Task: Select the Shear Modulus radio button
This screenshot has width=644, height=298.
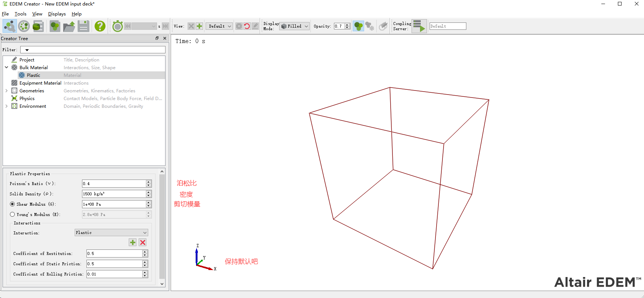Action: tap(13, 204)
